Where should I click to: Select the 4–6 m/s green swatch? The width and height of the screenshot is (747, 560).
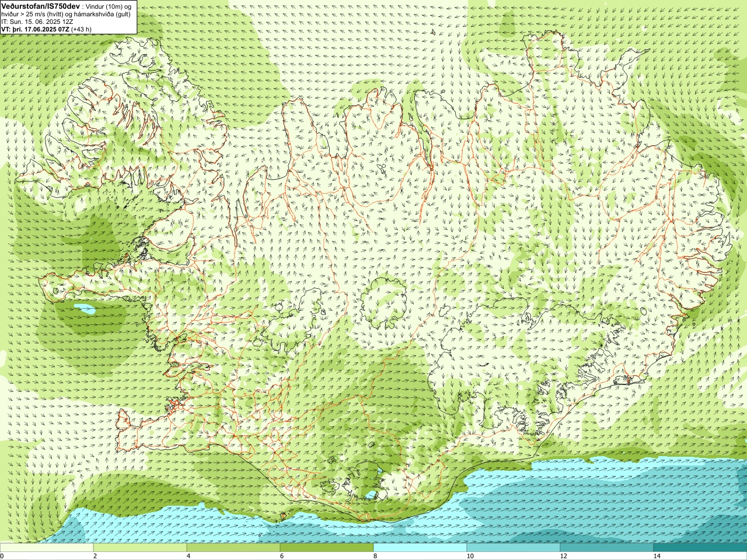tap(233, 548)
